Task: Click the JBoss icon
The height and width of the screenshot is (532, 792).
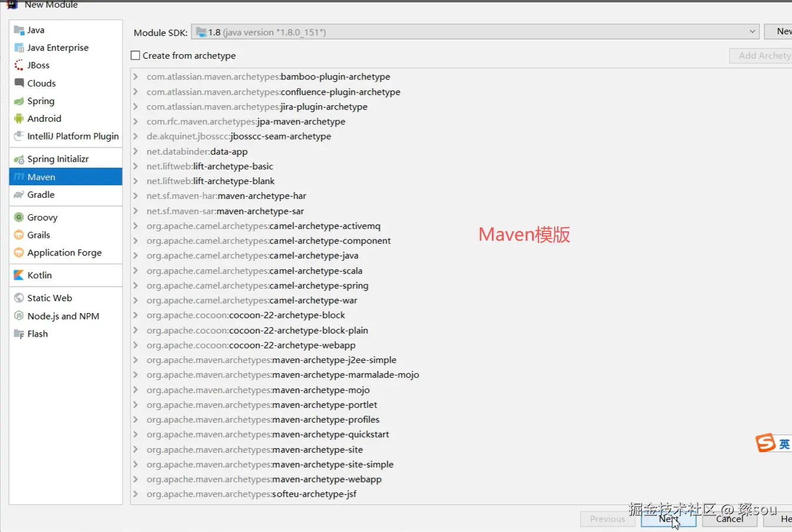Action: (x=19, y=65)
